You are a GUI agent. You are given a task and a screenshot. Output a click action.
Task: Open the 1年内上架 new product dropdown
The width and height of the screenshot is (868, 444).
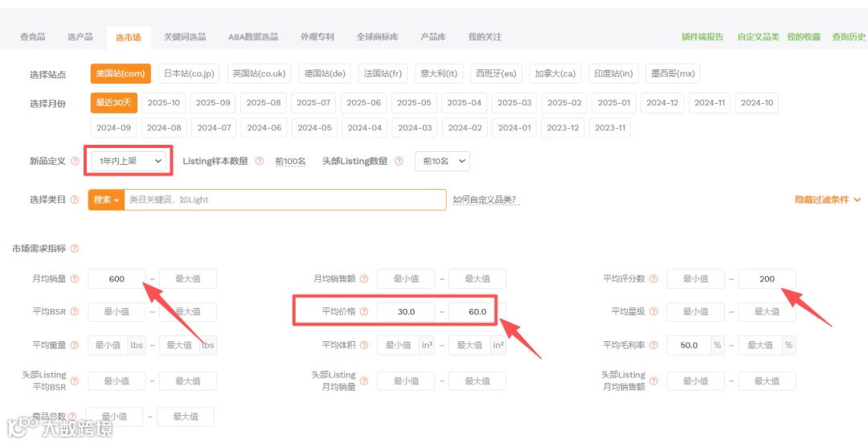click(x=129, y=161)
